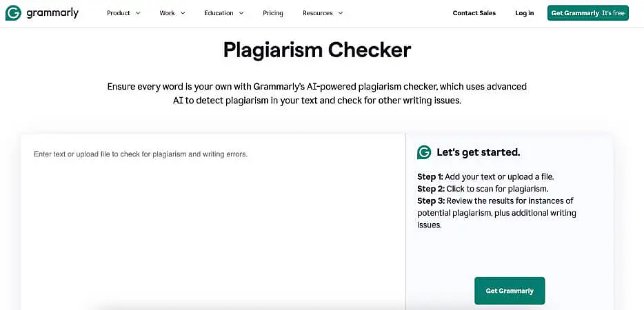Go to the Pricing page
Image resolution: width=644 pixels, height=310 pixels.
(273, 13)
